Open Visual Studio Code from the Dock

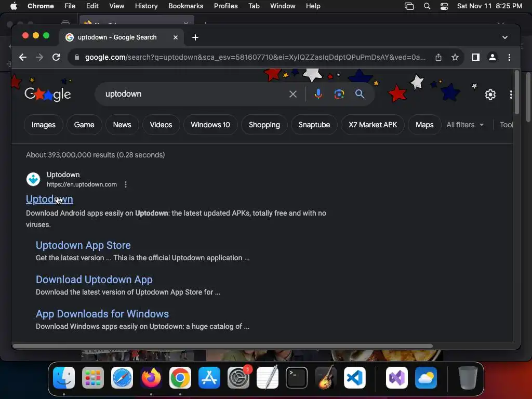pos(354,378)
